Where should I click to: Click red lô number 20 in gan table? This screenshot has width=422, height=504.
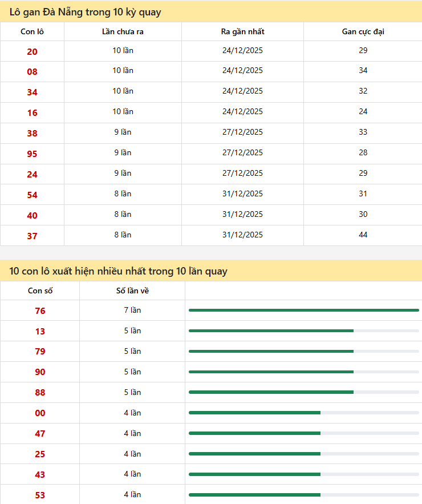tap(32, 51)
